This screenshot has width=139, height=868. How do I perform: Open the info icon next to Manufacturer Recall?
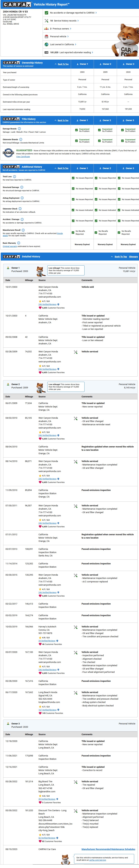(23, 230)
